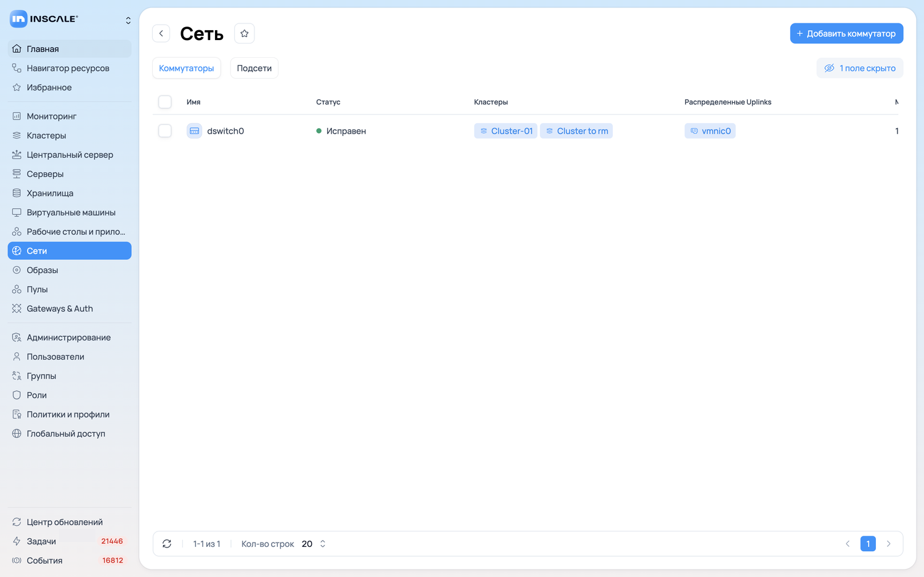Viewport: 924px width, 577px height.
Task: Click the INSCALE logo icon
Action: pos(18,19)
